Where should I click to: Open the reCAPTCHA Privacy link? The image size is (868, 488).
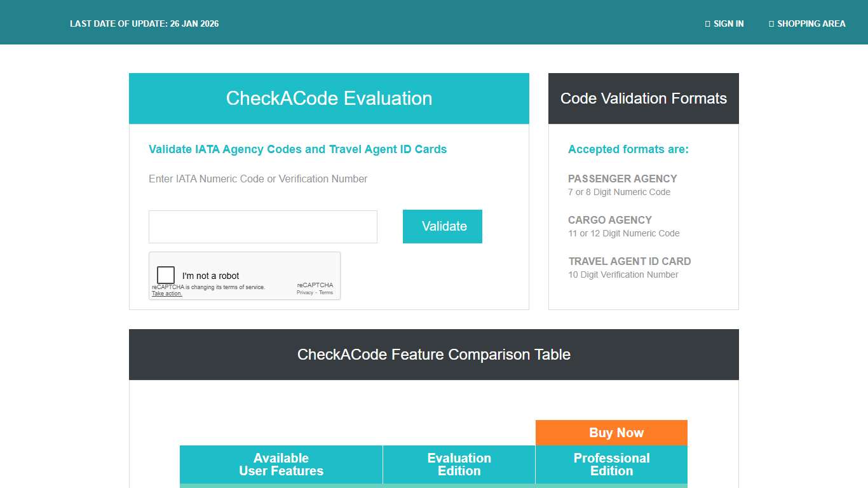305,293
